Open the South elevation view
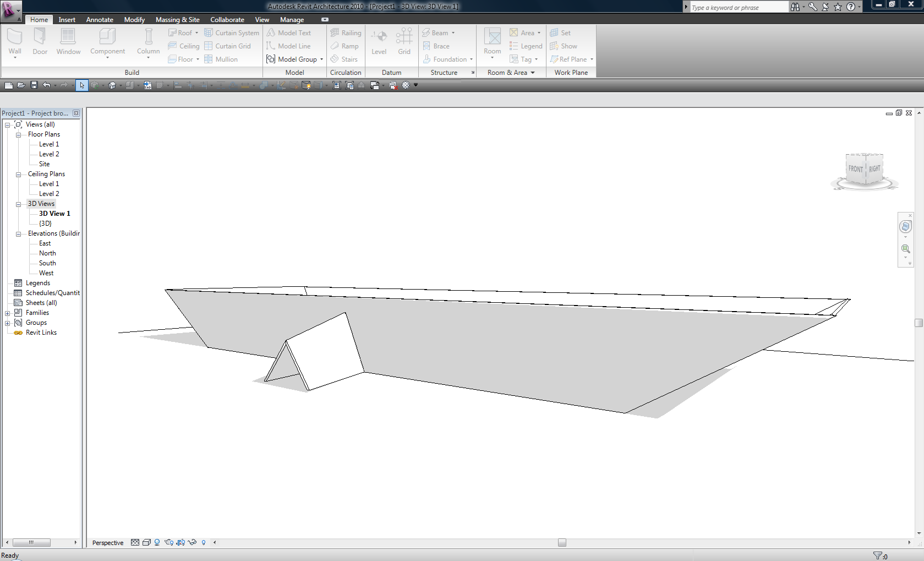Image resolution: width=924 pixels, height=561 pixels. click(x=47, y=263)
